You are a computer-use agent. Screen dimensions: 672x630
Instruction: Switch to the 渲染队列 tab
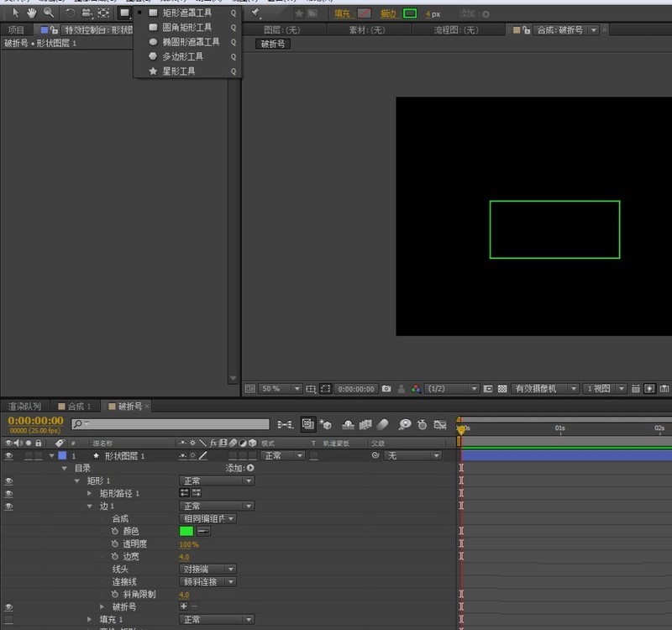[25, 407]
